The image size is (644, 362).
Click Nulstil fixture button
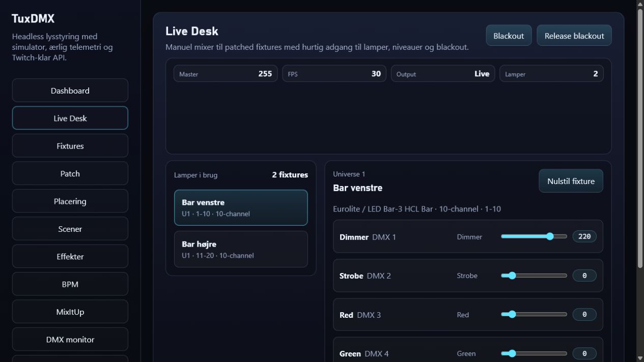click(x=571, y=181)
